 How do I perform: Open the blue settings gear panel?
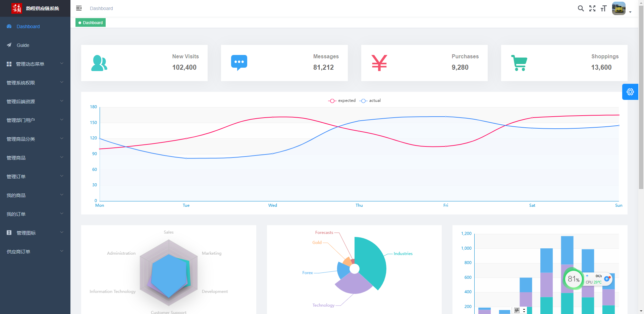click(x=630, y=92)
